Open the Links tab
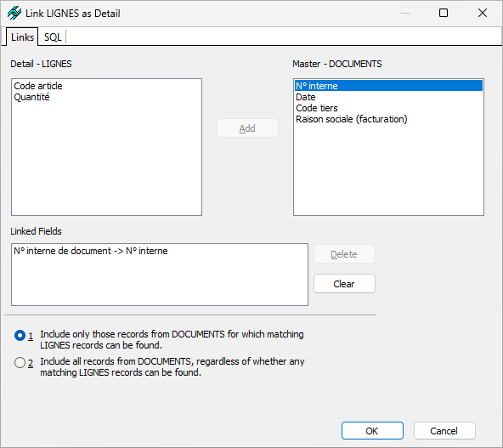 tap(22, 37)
